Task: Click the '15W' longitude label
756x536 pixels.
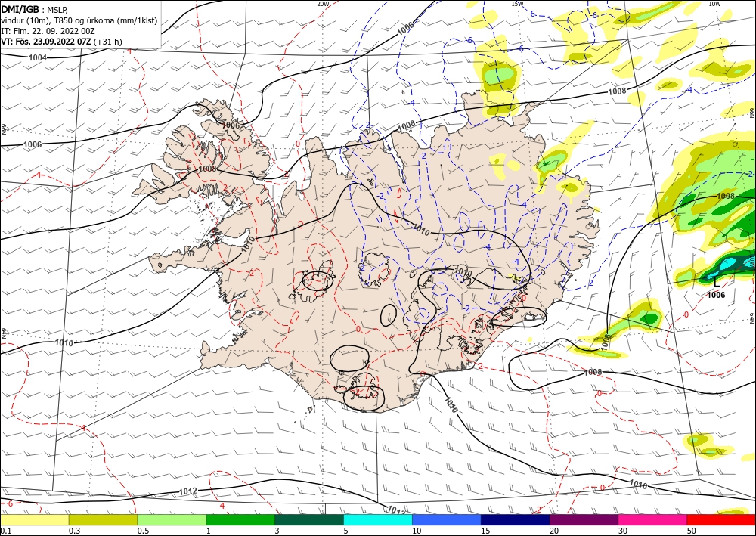Action: tap(517, 4)
